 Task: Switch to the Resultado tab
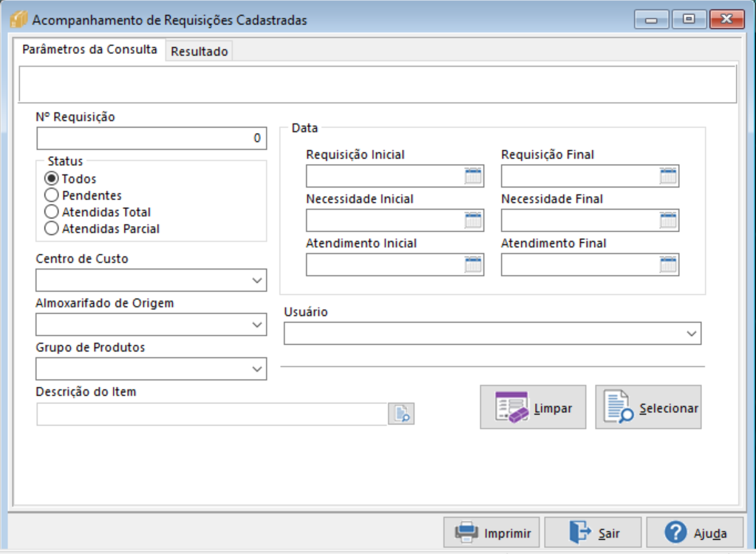[x=199, y=51]
